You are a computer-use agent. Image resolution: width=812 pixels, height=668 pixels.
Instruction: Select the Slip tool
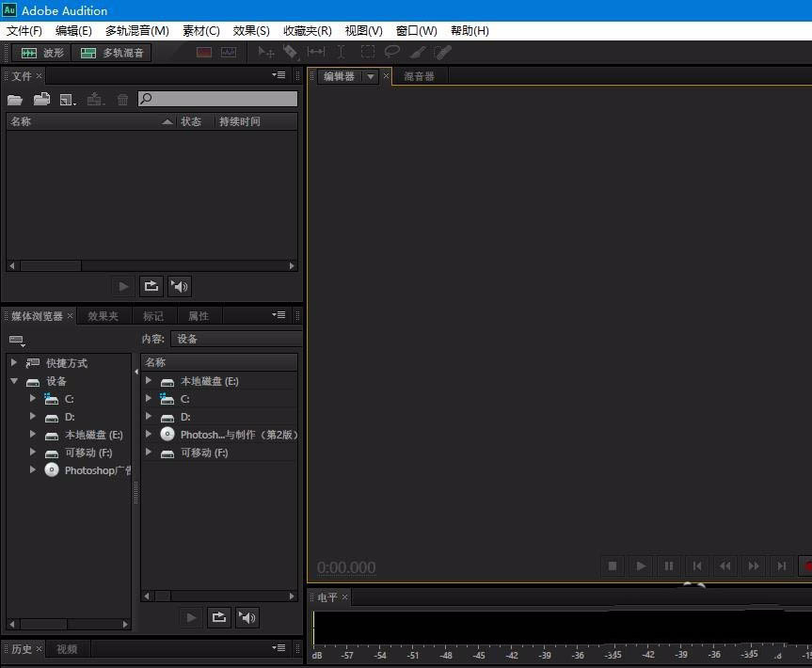[316, 52]
